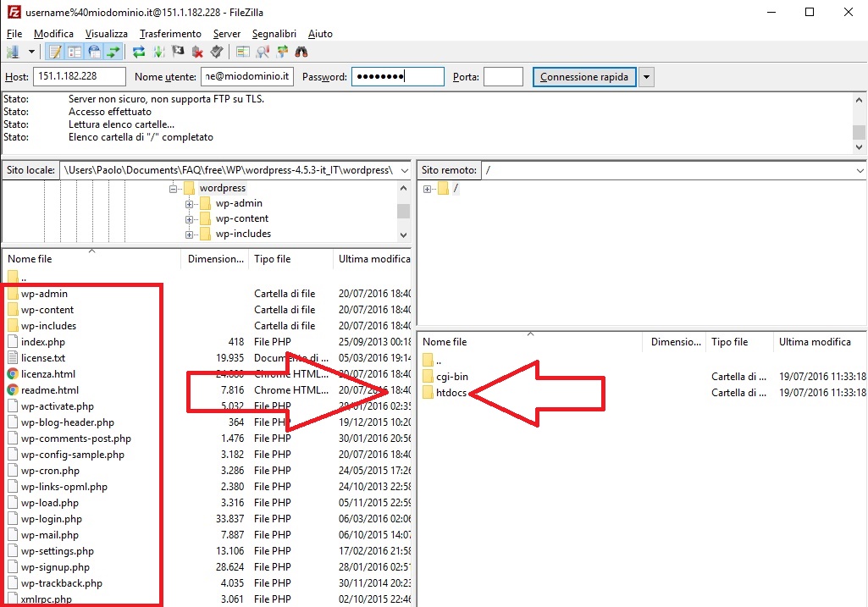Open the File menu

[14, 34]
